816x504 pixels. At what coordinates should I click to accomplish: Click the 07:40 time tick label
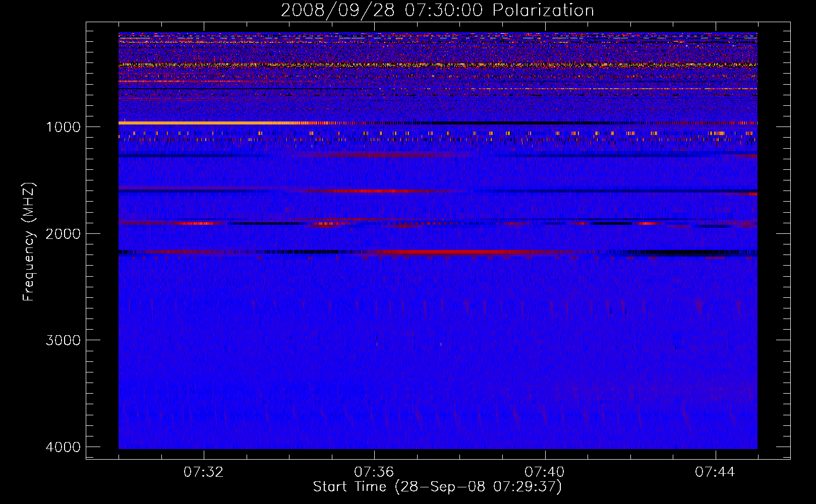tap(545, 472)
